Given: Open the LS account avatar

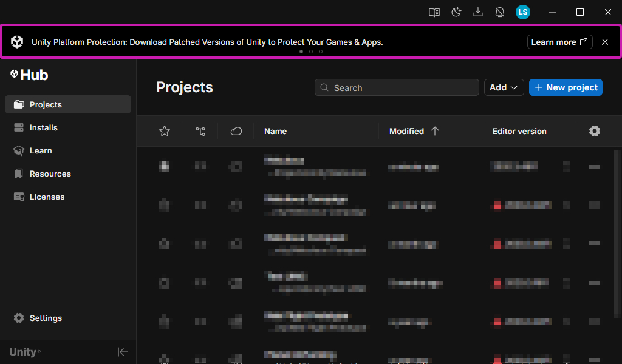Looking at the screenshot, I should (522, 12).
